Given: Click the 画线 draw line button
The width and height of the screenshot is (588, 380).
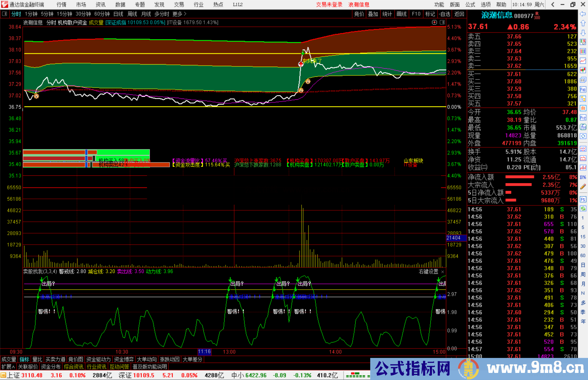Looking at the screenshot, I should 402,14.
